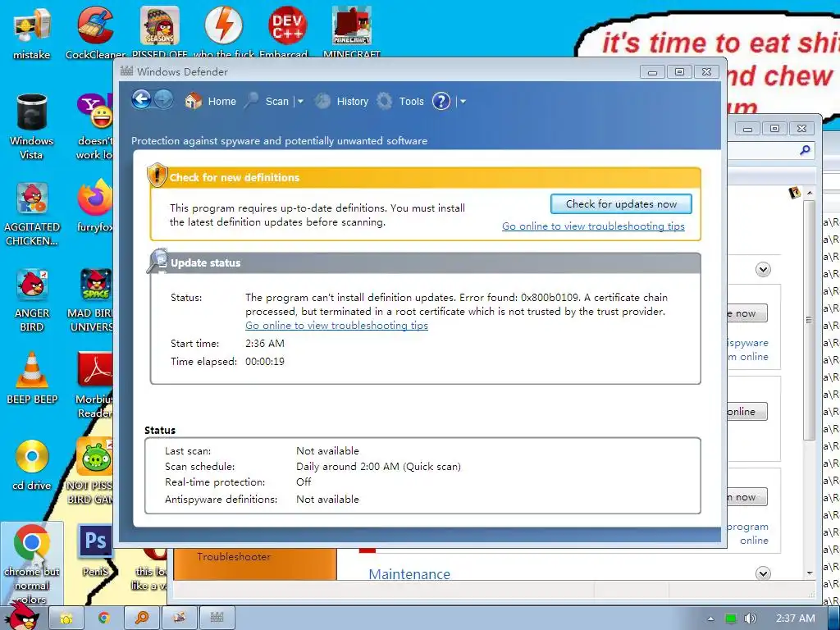Click the vertical scrollbar thumb in background window

coord(810,320)
